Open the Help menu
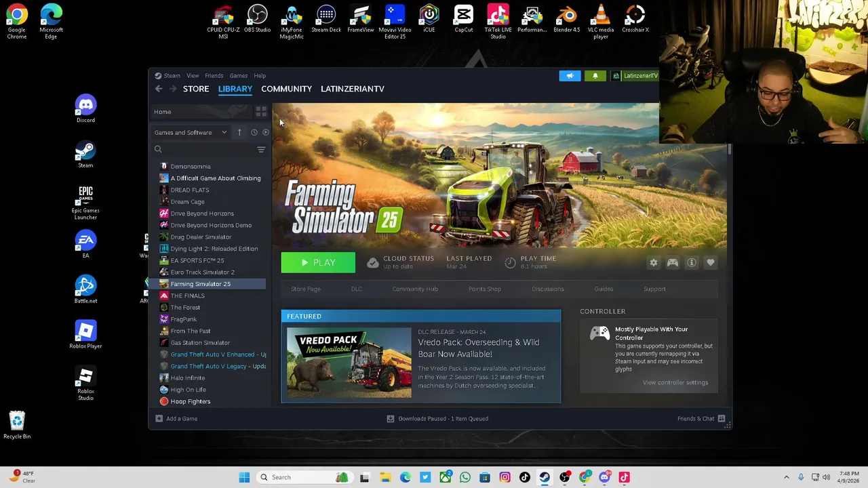868x488 pixels. 260,76
